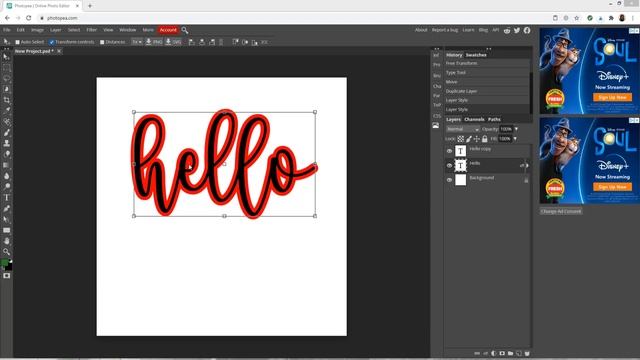The width and height of the screenshot is (640, 360).
Task: Open the Fill slider dropdown arrow
Action: coord(515,139)
